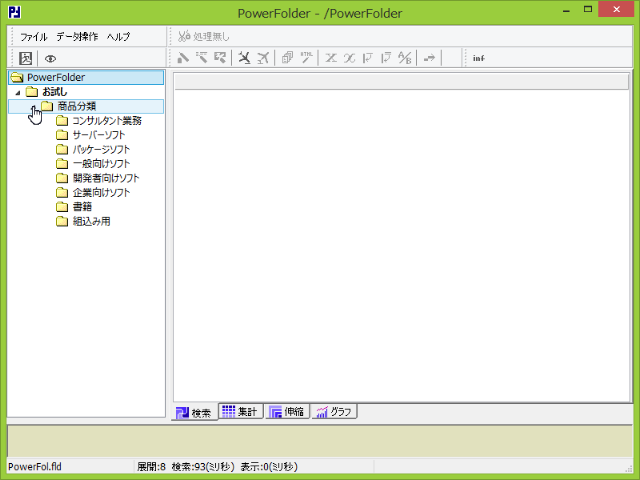Select the 企業向けソフト folder

tap(101, 192)
